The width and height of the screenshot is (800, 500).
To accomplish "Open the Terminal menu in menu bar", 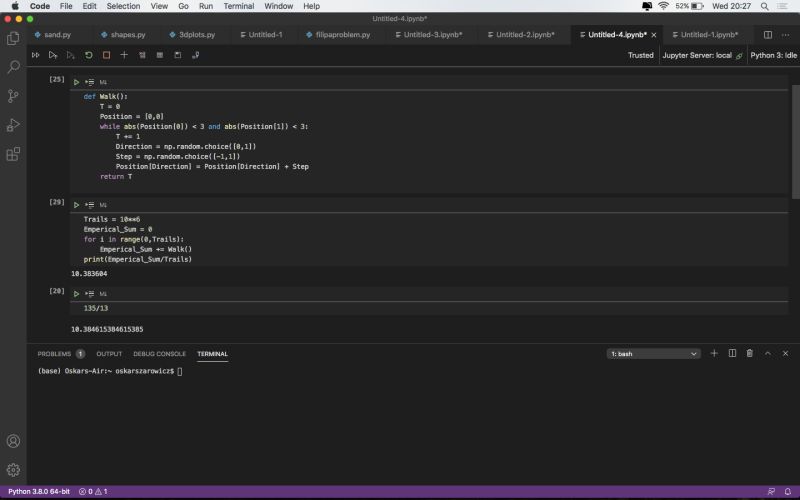I will click(x=238, y=6).
